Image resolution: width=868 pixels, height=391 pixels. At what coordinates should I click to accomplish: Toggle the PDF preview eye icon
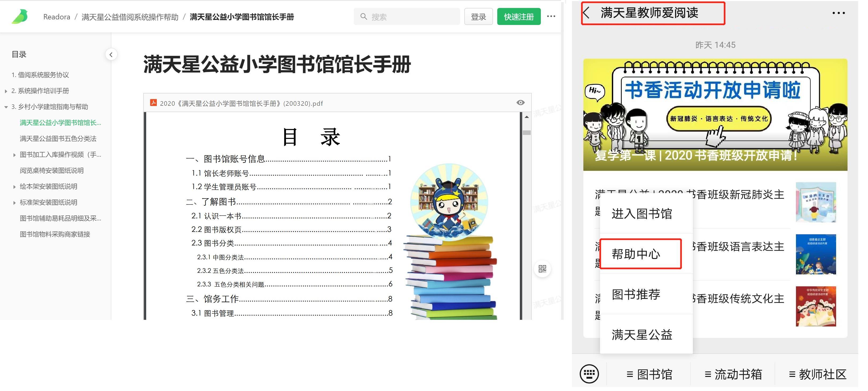(521, 103)
